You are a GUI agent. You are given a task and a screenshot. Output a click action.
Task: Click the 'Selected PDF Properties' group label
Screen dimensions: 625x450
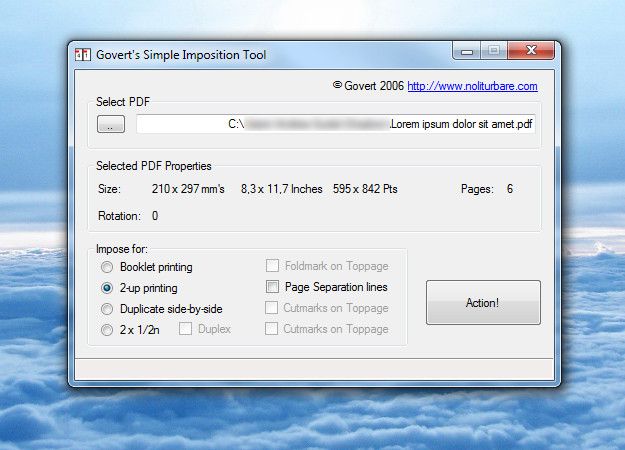[x=154, y=166]
